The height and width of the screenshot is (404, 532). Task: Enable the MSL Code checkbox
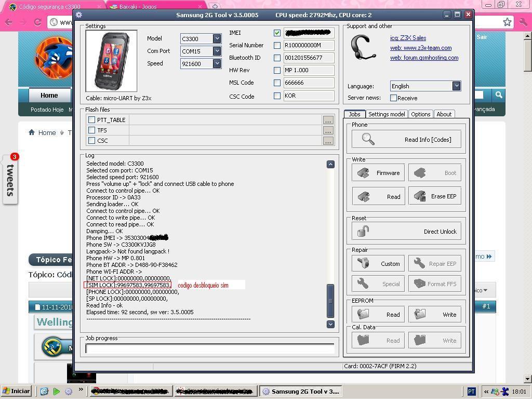pyautogui.click(x=277, y=83)
